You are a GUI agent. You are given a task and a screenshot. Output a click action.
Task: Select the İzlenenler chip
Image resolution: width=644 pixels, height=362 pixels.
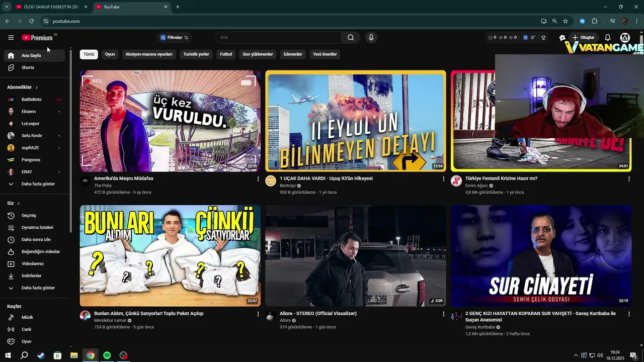(x=293, y=54)
